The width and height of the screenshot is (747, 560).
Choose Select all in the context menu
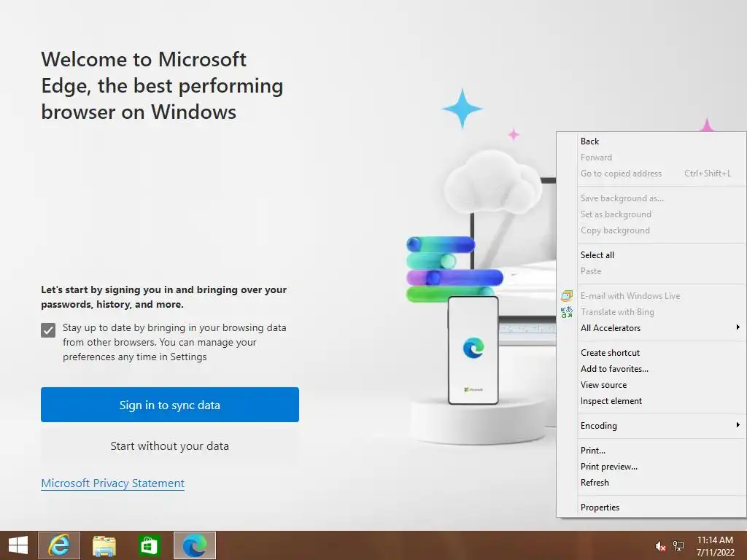click(651, 255)
